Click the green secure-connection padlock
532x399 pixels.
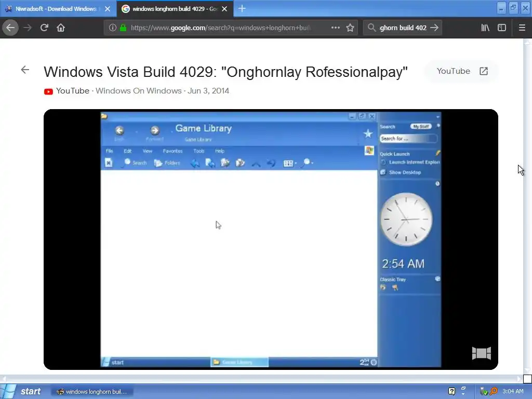tap(123, 28)
